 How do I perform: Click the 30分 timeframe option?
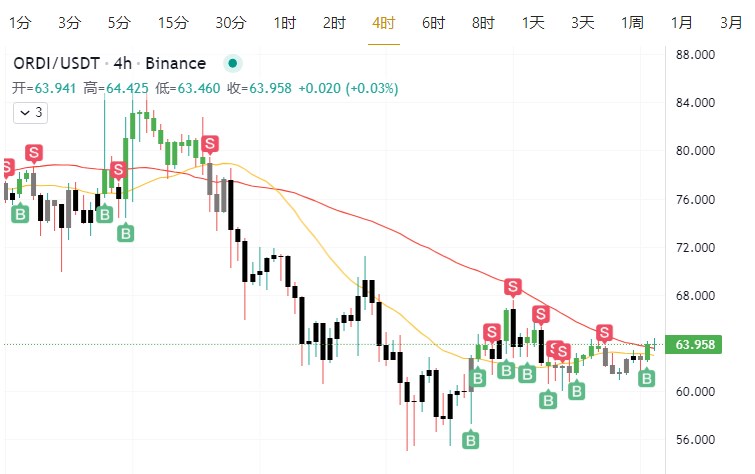click(230, 22)
